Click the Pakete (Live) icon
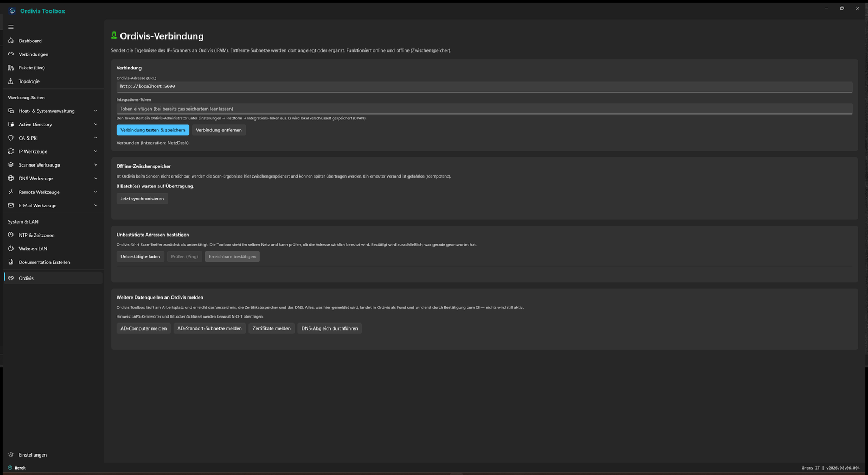868x475 pixels. coord(10,68)
